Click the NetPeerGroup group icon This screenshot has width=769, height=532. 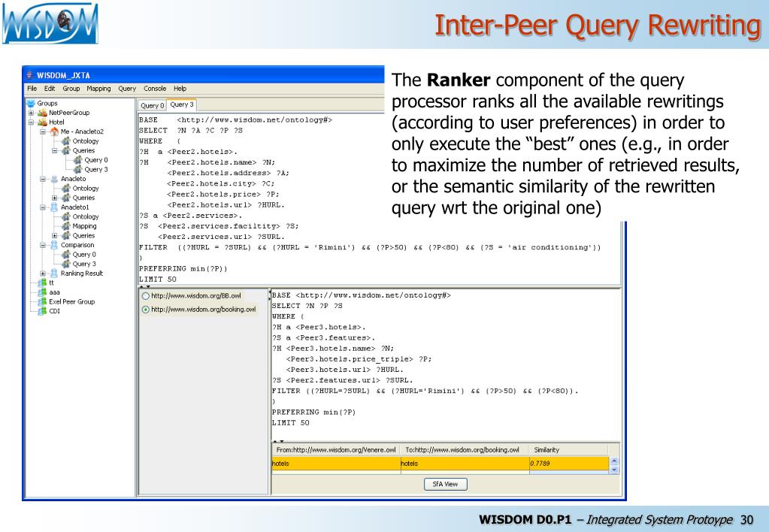coord(43,113)
